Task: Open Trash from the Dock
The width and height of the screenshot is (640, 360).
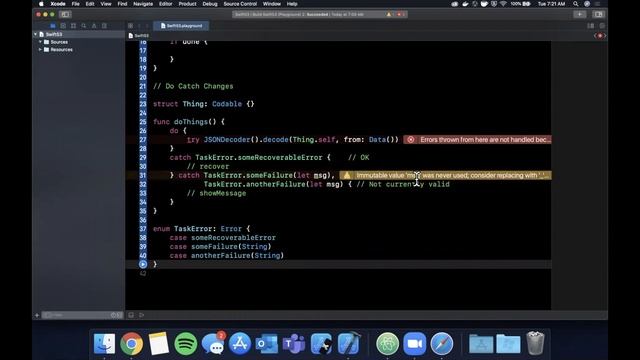Action: click(x=535, y=343)
